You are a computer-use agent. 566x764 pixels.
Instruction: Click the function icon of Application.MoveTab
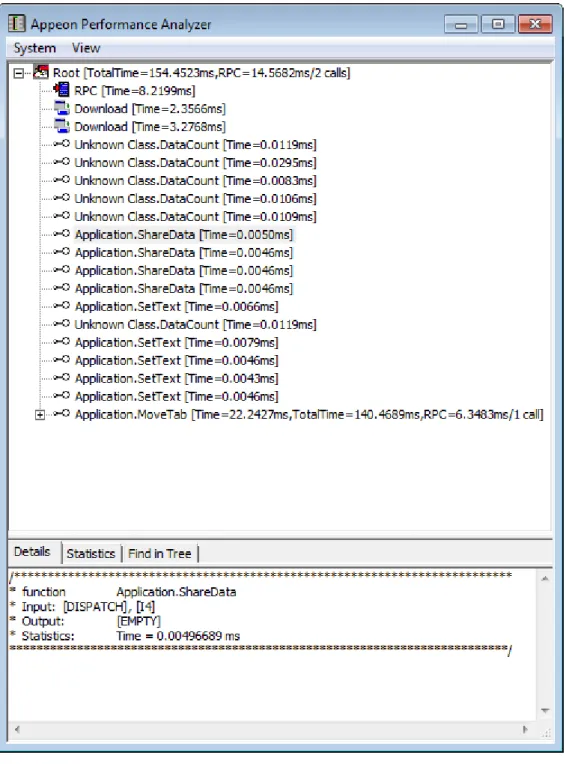[61, 414]
